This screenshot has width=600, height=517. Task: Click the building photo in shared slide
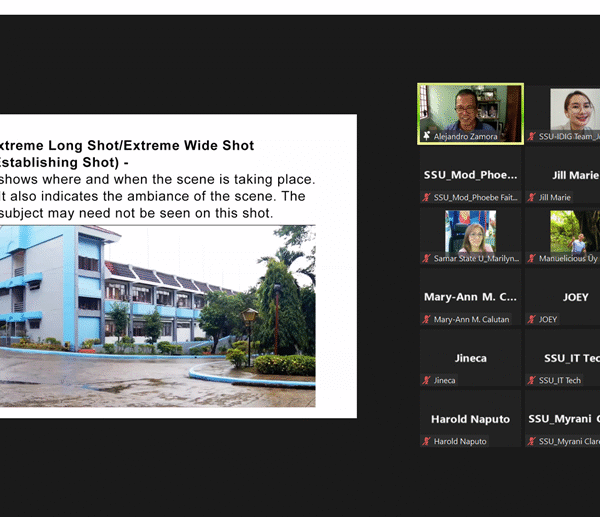coord(158,316)
